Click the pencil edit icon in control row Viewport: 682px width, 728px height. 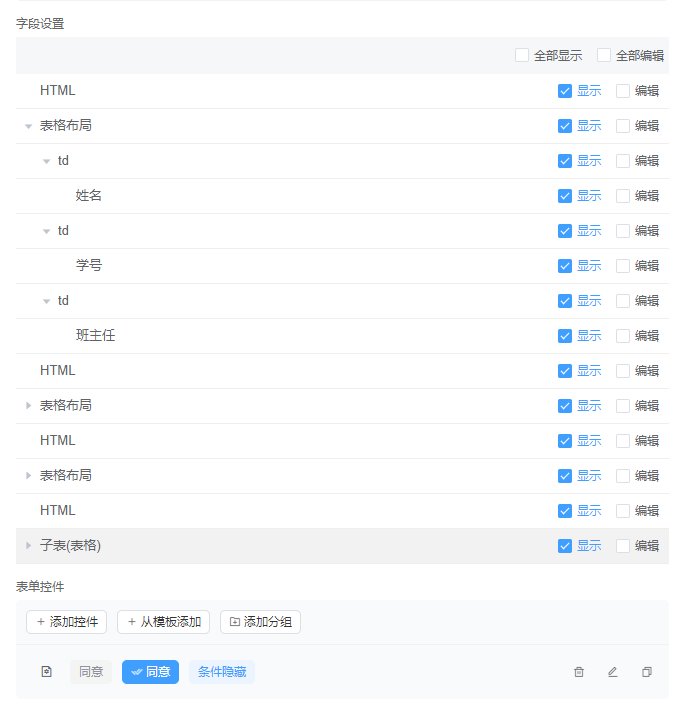612,672
